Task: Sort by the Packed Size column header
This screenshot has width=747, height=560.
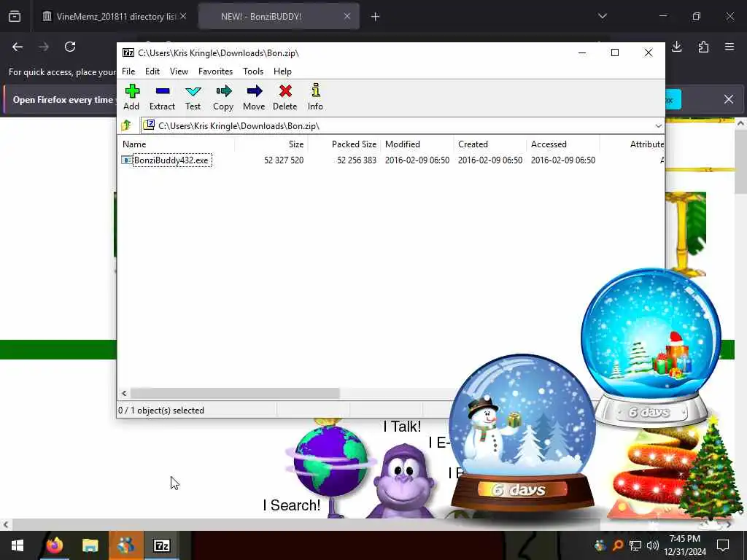Action: click(x=344, y=144)
